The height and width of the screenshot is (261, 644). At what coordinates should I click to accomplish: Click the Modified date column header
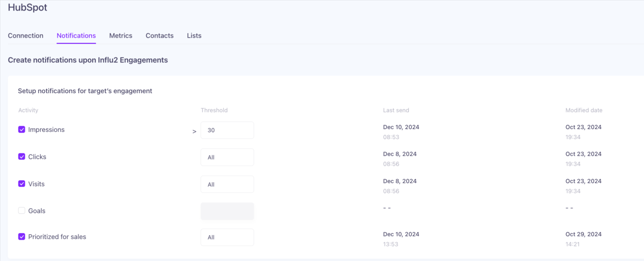coord(584,110)
